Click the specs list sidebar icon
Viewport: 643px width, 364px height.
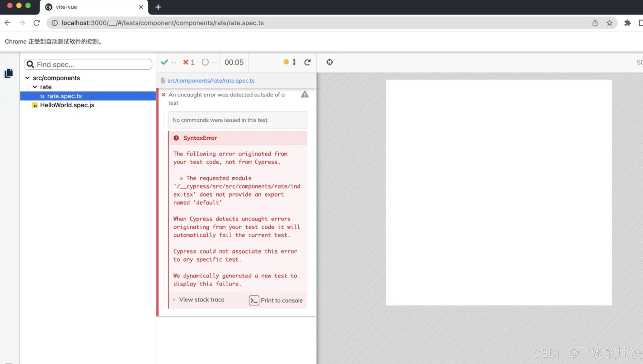9,73
